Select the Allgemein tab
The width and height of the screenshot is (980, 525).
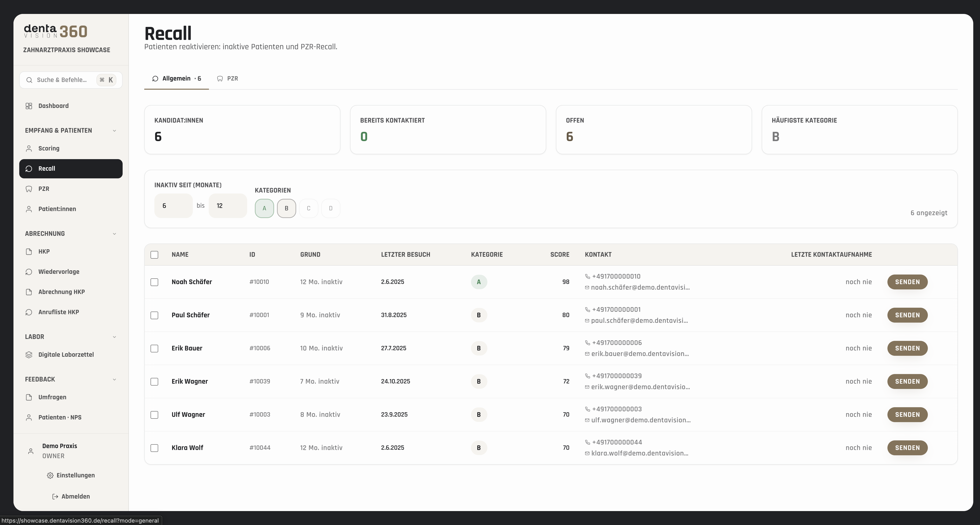pyautogui.click(x=176, y=79)
